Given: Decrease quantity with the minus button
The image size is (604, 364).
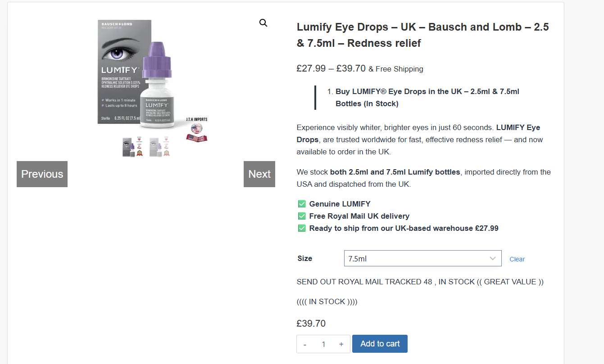Looking at the screenshot, I should point(305,344).
